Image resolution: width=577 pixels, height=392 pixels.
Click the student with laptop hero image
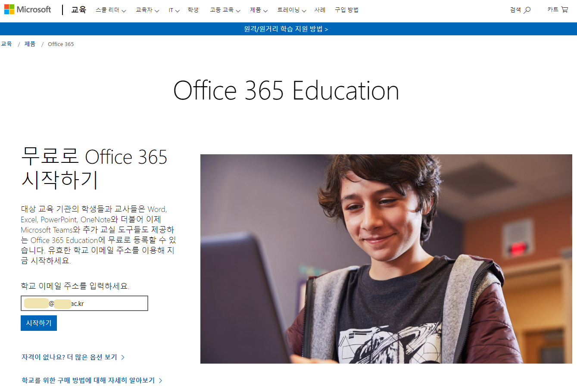(x=386, y=259)
